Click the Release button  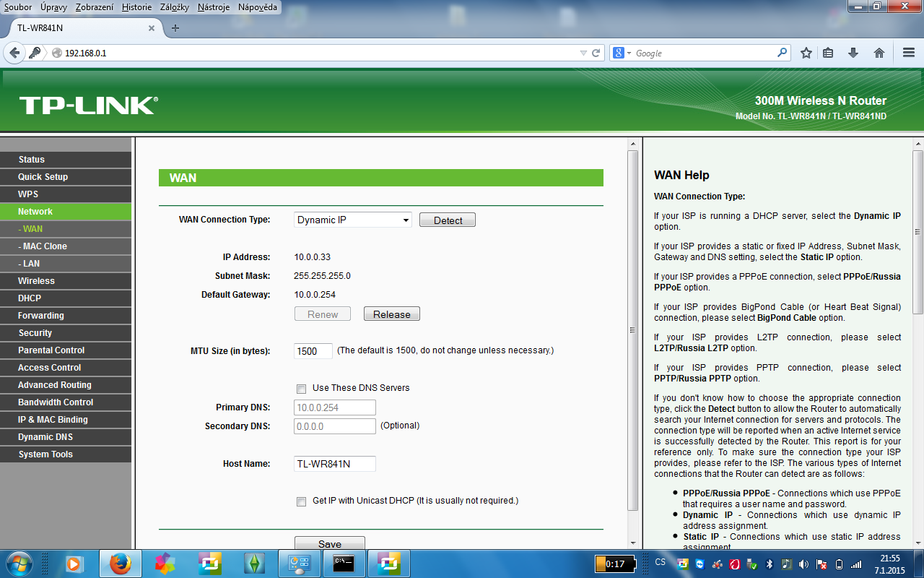[x=392, y=314]
